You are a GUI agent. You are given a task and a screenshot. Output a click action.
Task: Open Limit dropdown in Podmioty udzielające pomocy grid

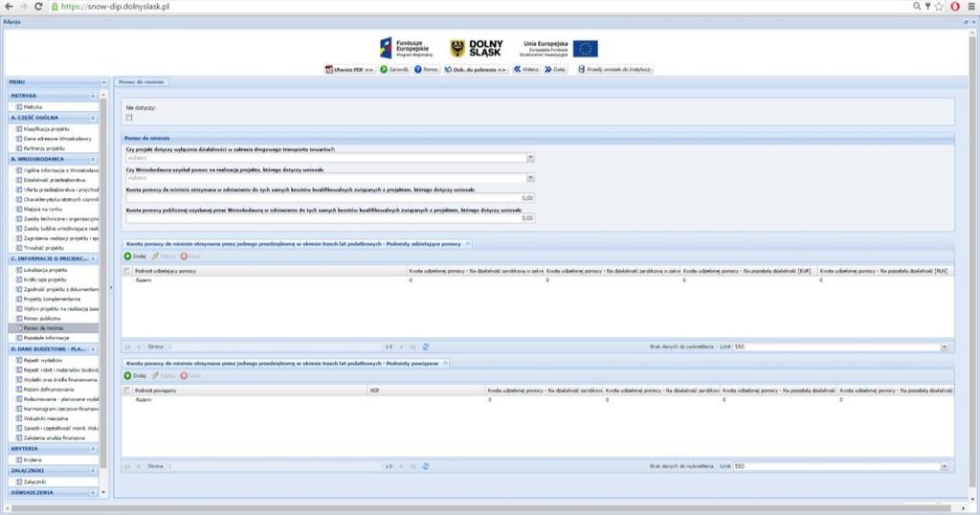click(945, 347)
